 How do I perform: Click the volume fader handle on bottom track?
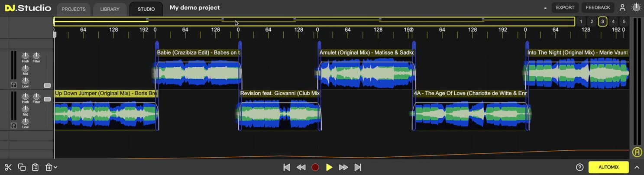pyautogui.click(x=47, y=99)
